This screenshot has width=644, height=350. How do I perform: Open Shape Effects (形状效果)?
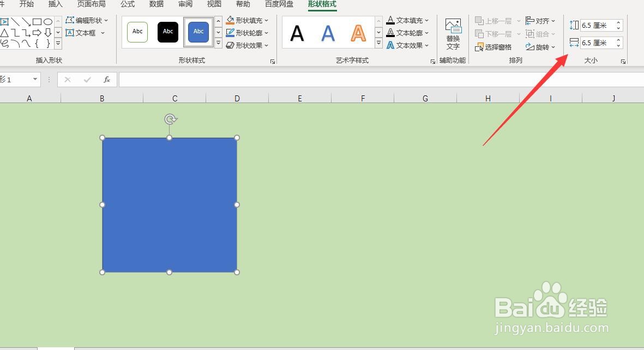click(x=246, y=45)
